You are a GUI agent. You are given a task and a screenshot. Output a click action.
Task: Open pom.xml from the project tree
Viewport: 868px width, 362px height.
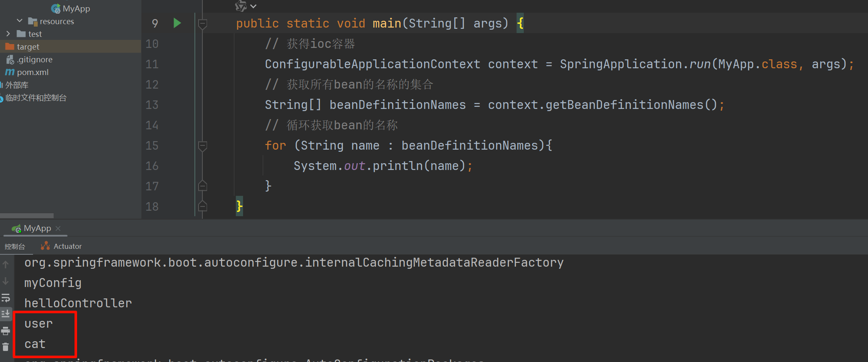pos(33,72)
